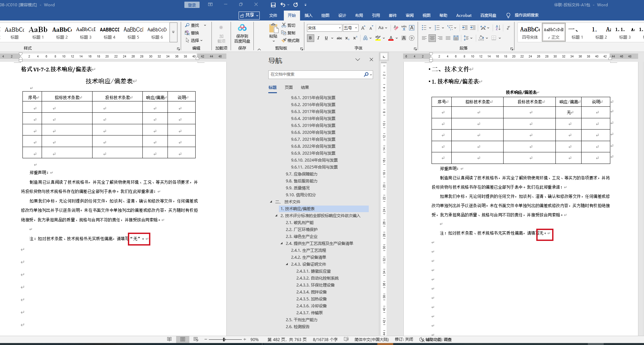
Task: Increase font size with the grow font icon
Action: (x=363, y=28)
